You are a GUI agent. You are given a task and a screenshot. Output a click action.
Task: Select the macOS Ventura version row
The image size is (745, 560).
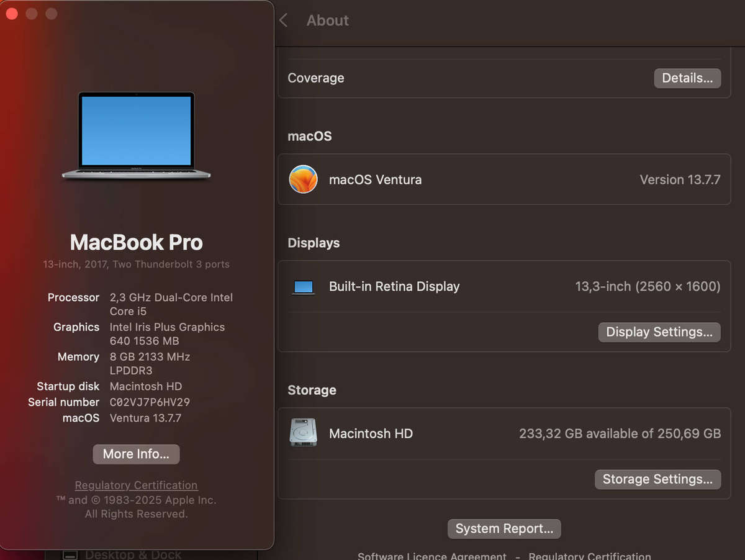(504, 179)
